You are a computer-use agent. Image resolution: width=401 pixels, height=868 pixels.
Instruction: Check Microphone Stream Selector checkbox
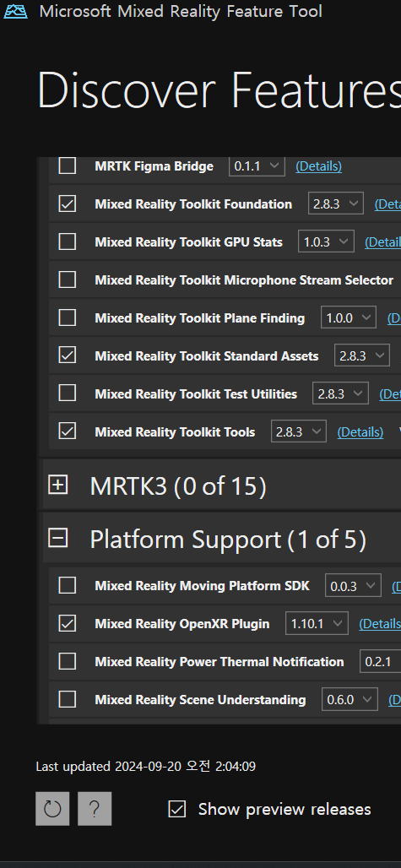click(x=68, y=279)
